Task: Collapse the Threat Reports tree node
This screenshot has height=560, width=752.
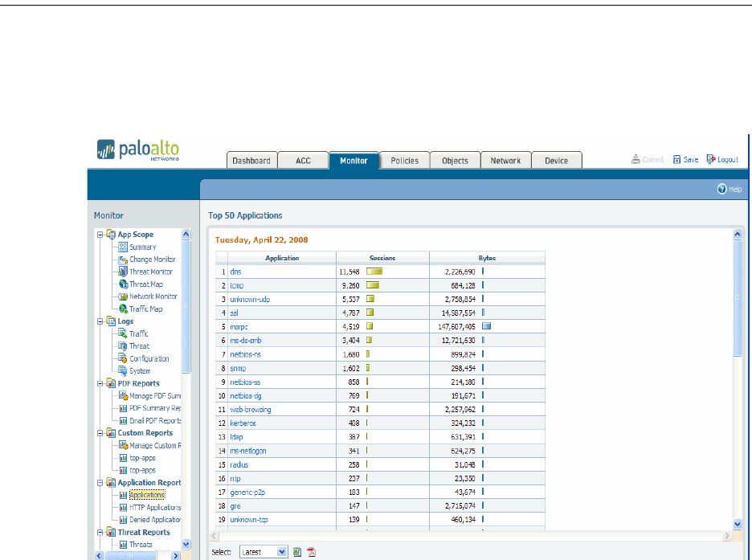Action: [100, 532]
